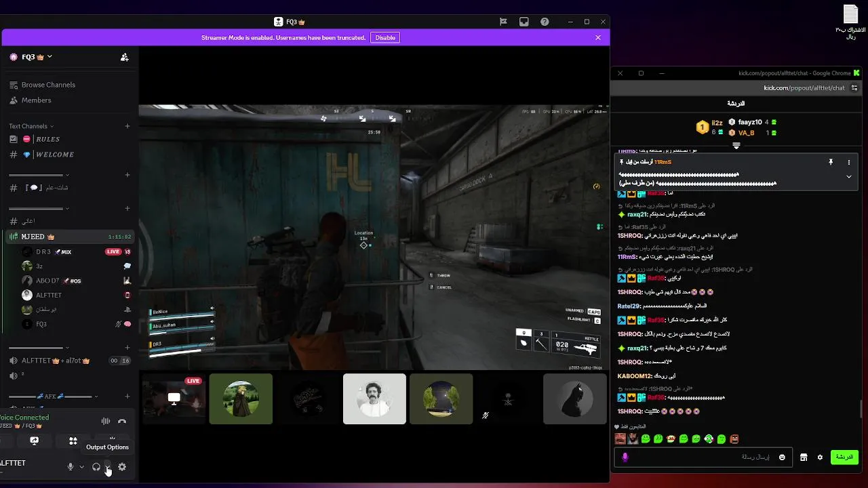The image size is (868, 488).
Task: Expand pinned message chevron
Action: tap(848, 176)
